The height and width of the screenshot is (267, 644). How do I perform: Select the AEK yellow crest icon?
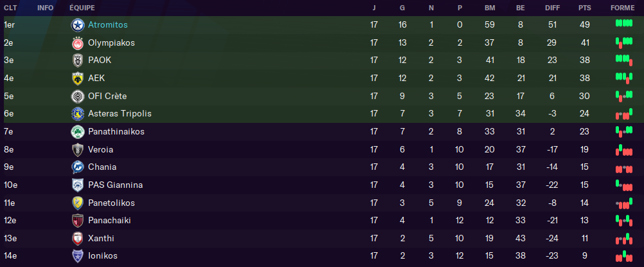[x=78, y=78]
